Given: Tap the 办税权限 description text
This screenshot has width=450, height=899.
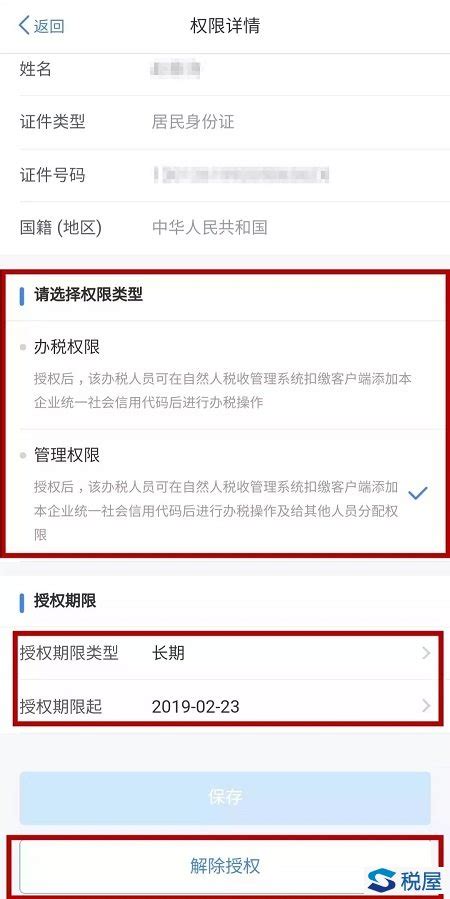Looking at the screenshot, I should 222,390.
